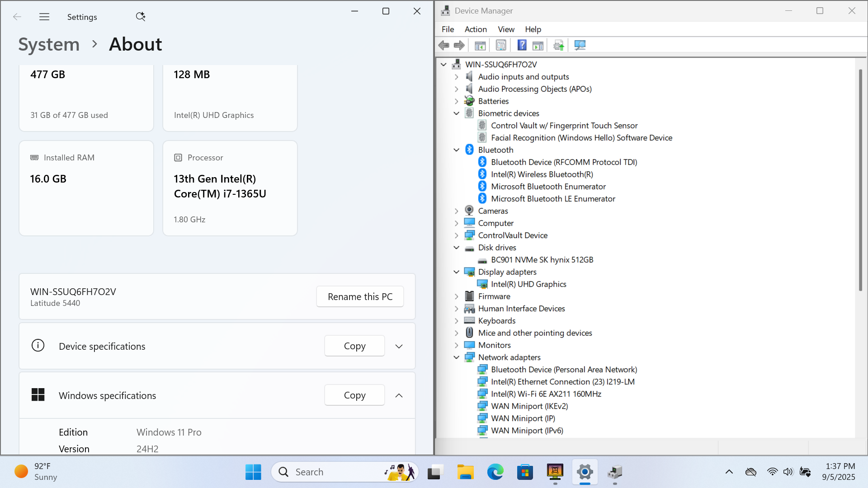Open Microsoft Store from the taskbar

525,472
